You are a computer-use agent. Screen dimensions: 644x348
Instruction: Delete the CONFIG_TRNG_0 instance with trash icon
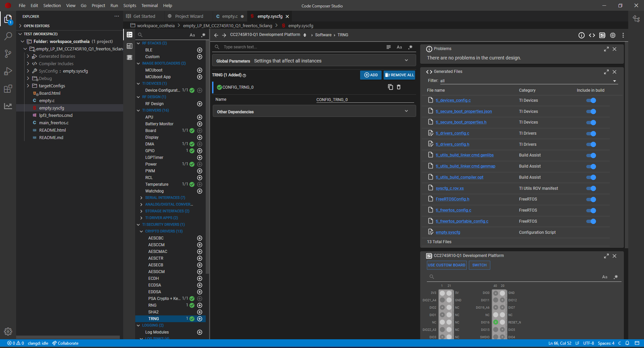[399, 87]
